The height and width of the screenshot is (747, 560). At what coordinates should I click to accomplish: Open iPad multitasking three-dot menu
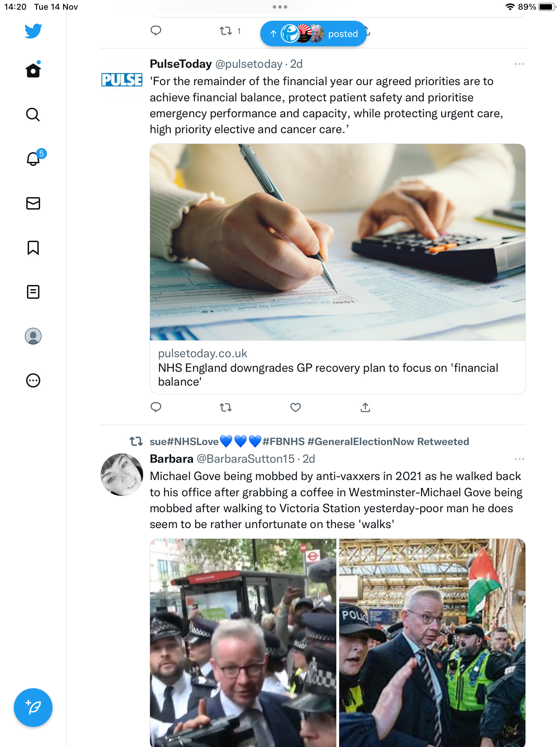coord(280,7)
